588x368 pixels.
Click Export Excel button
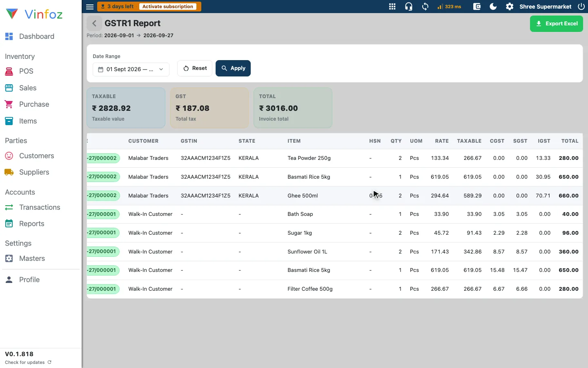click(x=556, y=24)
